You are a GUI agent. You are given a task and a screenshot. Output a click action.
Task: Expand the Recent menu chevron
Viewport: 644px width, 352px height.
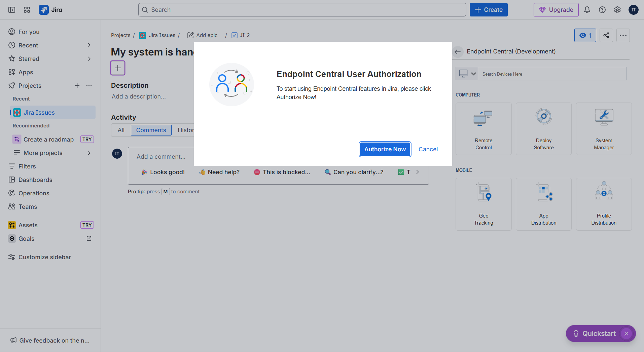point(89,45)
